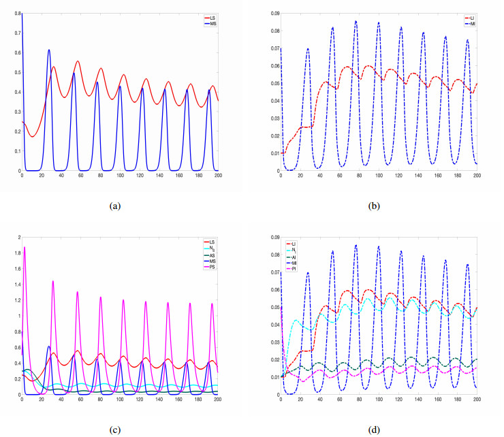
Task: Select the PI legend entry in plot (d)
Action: [294, 268]
